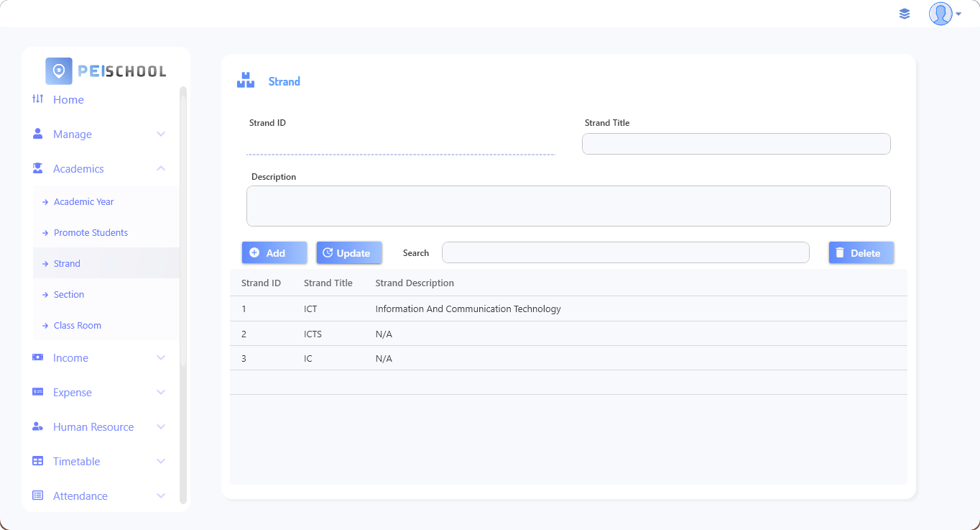
Task: Open the Academic Year page
Action: [x=83, y=202]
